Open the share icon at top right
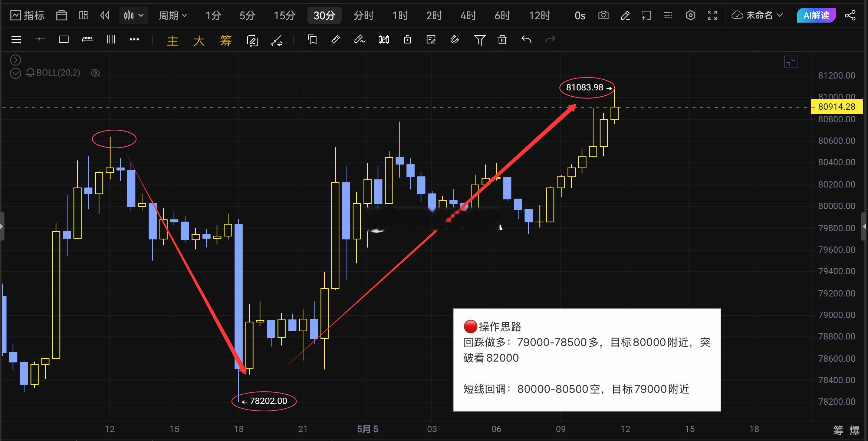 pos(850,15)
